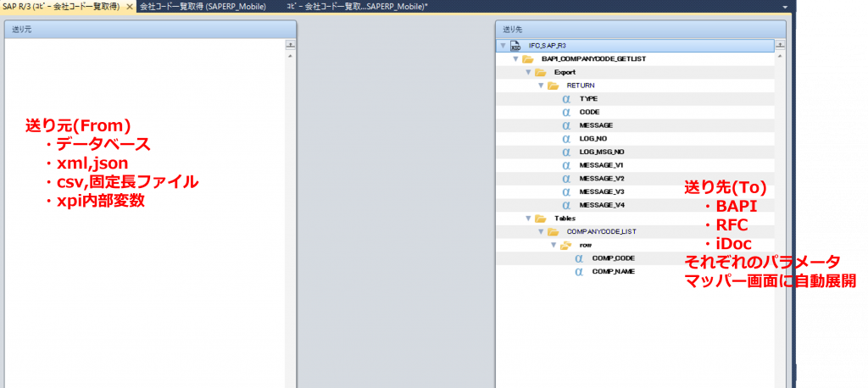Switch to 会社コード一覧取得 (SAPERP_Mobile) tab
Viewport: 868px width, 388px height.
(x=202, y=6)
